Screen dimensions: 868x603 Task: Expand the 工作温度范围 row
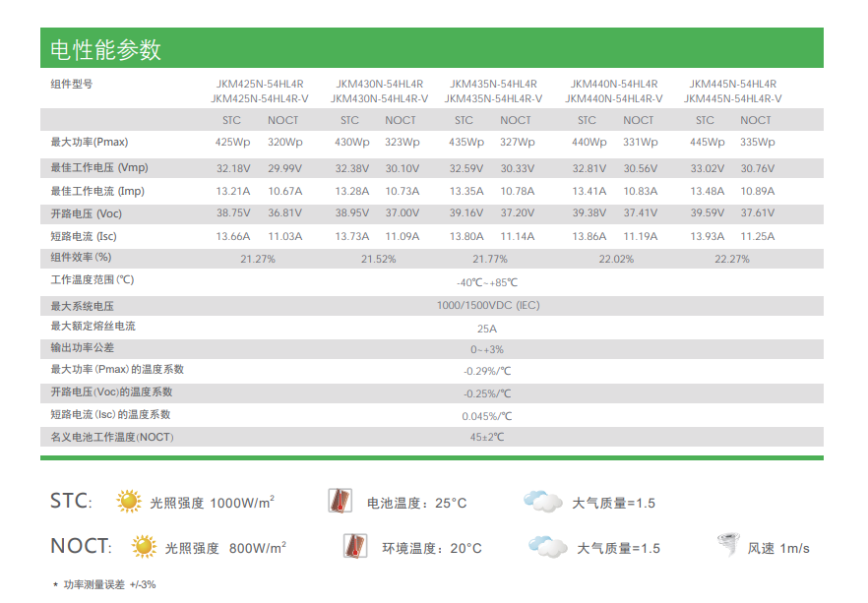[92, 280]
